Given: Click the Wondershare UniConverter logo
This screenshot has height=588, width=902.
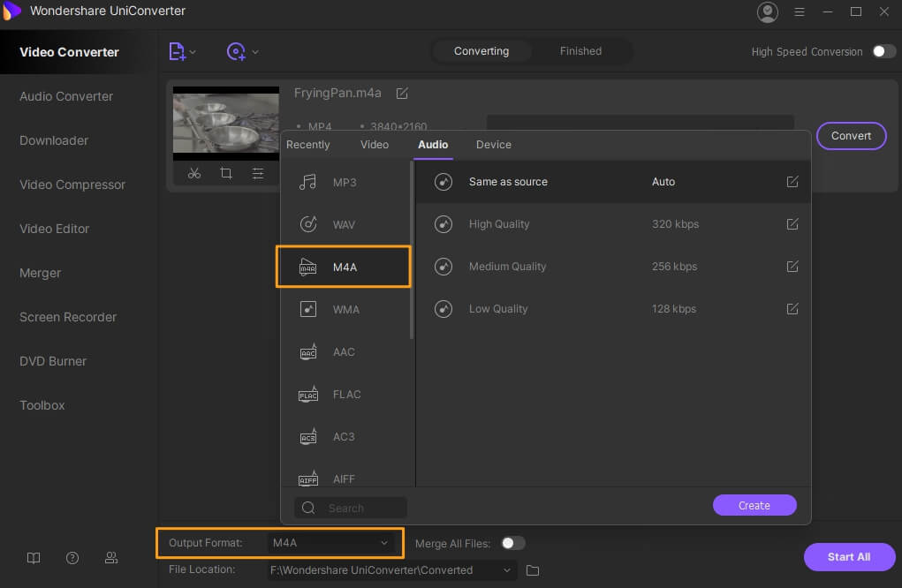Looking at the screenshot, I should coord(12,11).
